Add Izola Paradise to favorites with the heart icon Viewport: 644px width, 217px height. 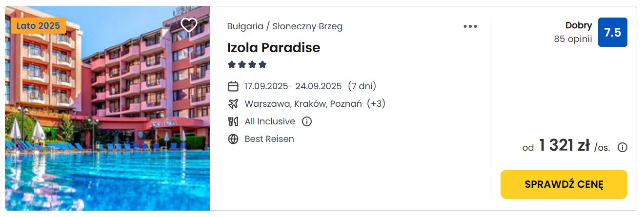189,25
